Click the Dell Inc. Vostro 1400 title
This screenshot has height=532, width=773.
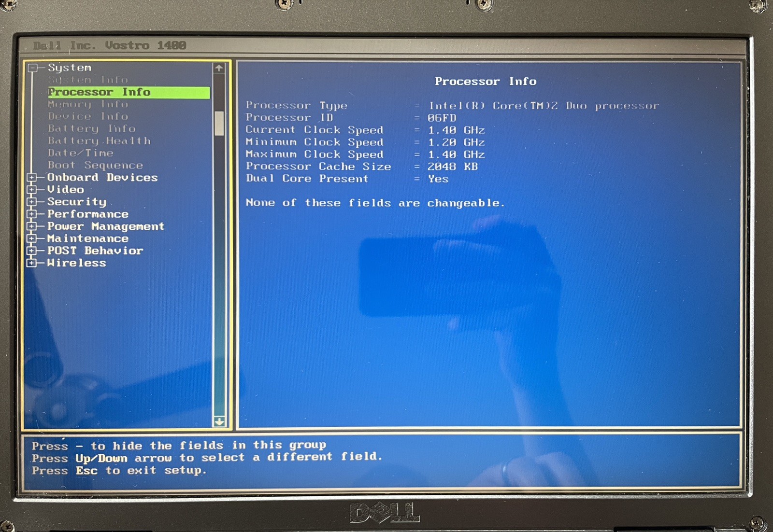pyautogui.click(x=110, y=45)
